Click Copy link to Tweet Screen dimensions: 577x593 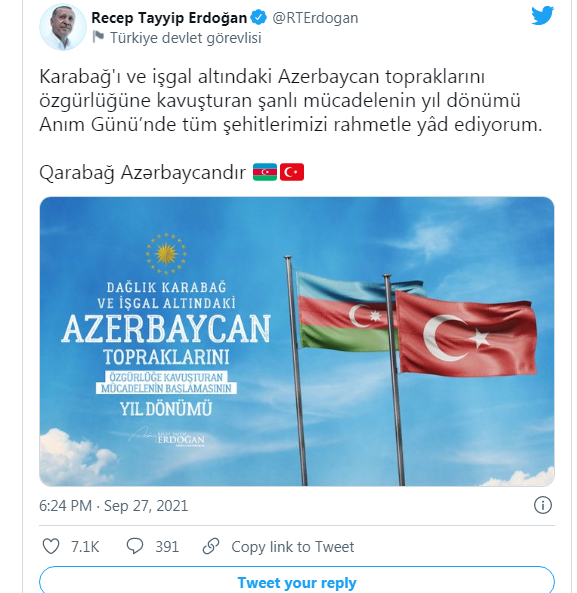[x=293, y=546]
